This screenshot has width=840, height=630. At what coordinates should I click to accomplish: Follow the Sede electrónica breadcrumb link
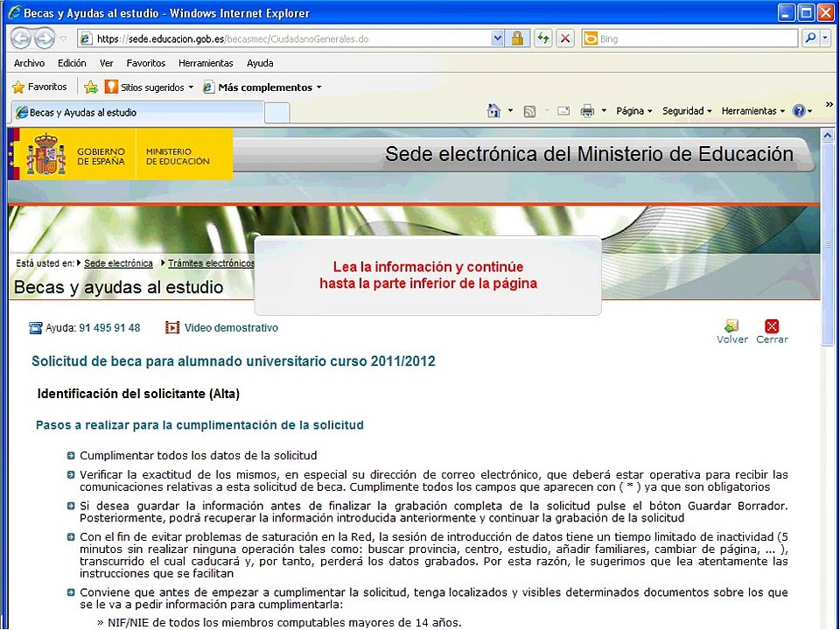[x=118, y=263]
